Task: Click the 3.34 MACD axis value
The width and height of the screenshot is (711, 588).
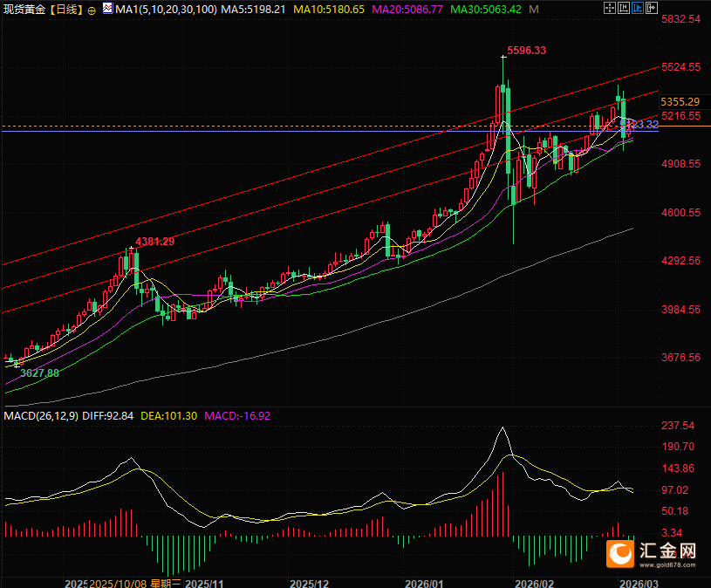Action: (x=673, y=533)
